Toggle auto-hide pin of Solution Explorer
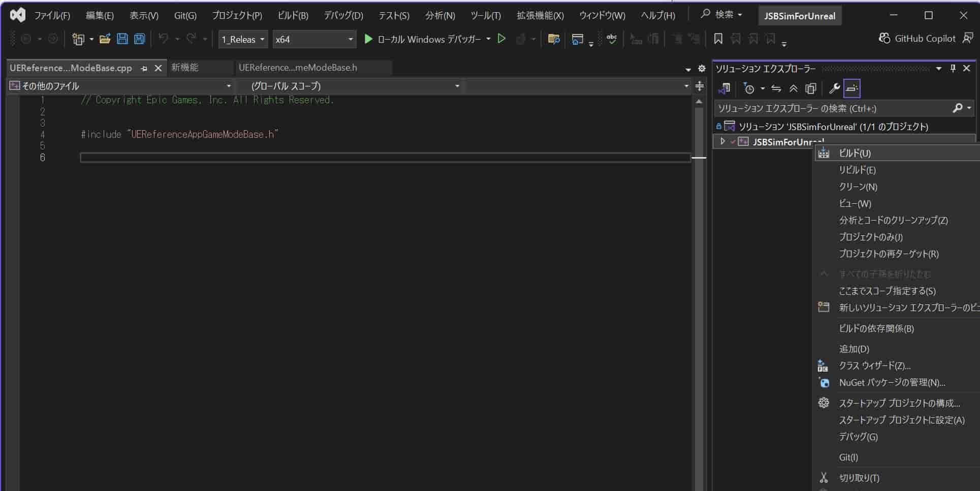Screen dimensions: 980x491 (x=953, y=68)
